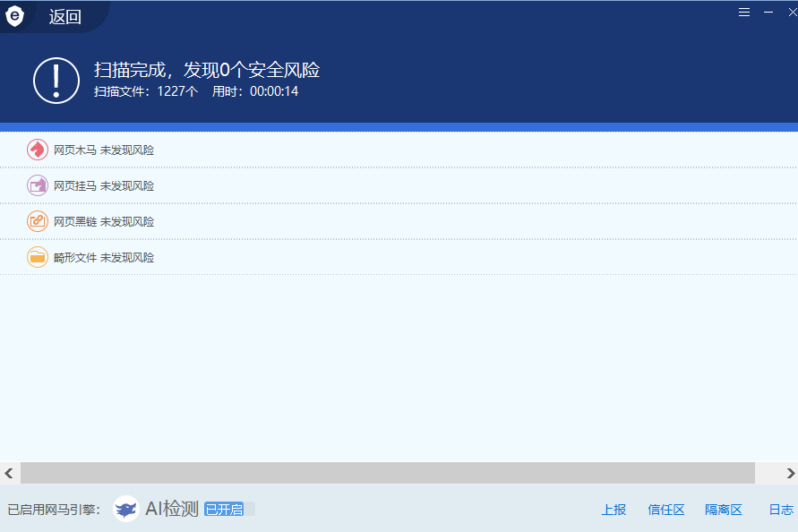This screenshot has width=798, height=532.
Task: Click the shield logo icon
Action: pyautogui.click(x=14, y=16)
